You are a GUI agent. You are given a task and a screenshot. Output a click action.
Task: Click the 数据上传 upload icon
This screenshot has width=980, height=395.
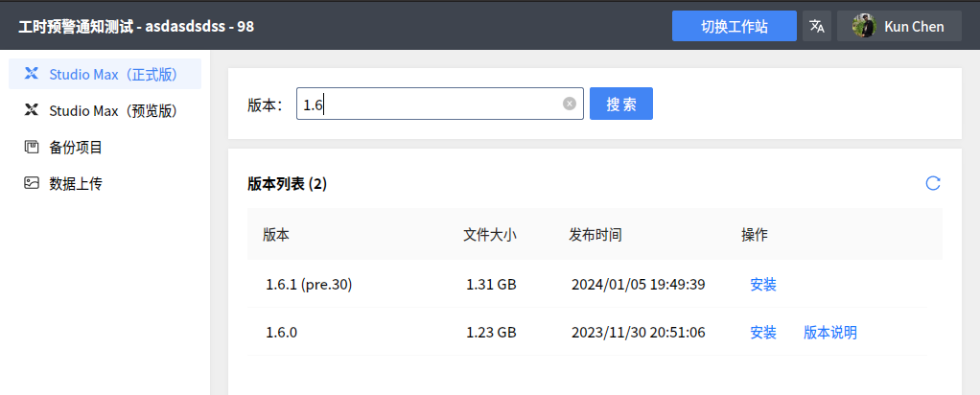click(32, 183)
